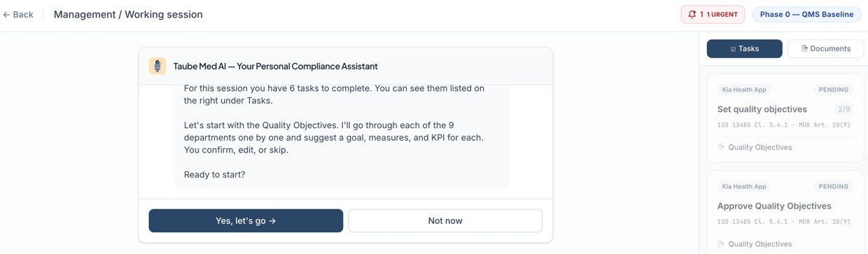This screenshot has height=254, width=868.
Task: Open the Phase 0 — QMS Baseline badge
Action: tap(807, 15)
